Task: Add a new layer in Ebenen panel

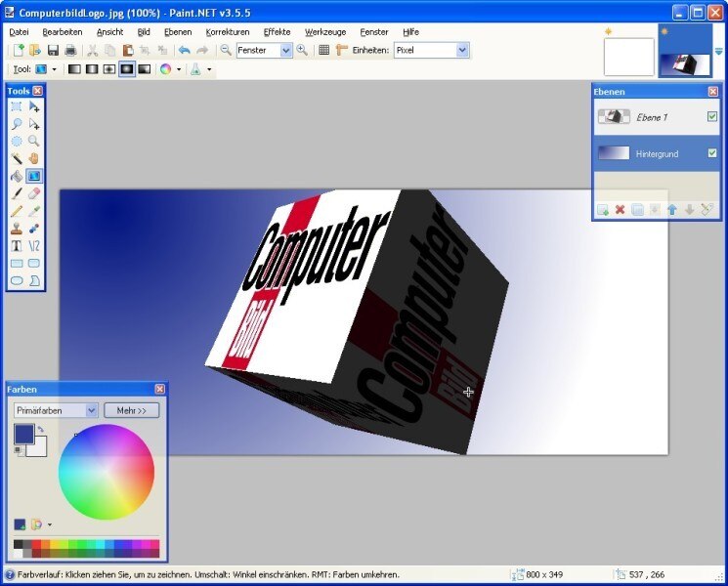Action: click(x=603, y=209)
